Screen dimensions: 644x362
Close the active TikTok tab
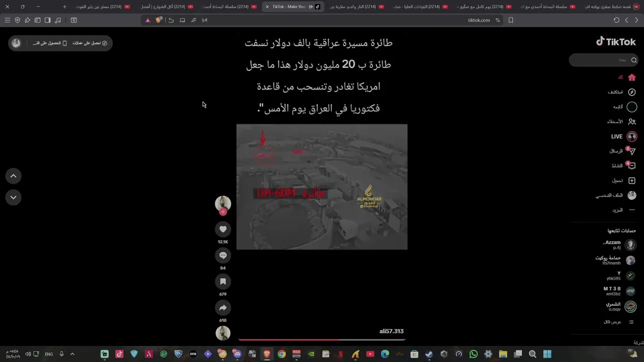[x=267, y=7]
